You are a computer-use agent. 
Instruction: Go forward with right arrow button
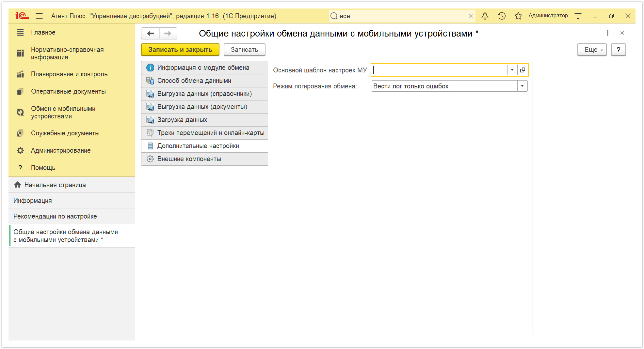(168, 33)
